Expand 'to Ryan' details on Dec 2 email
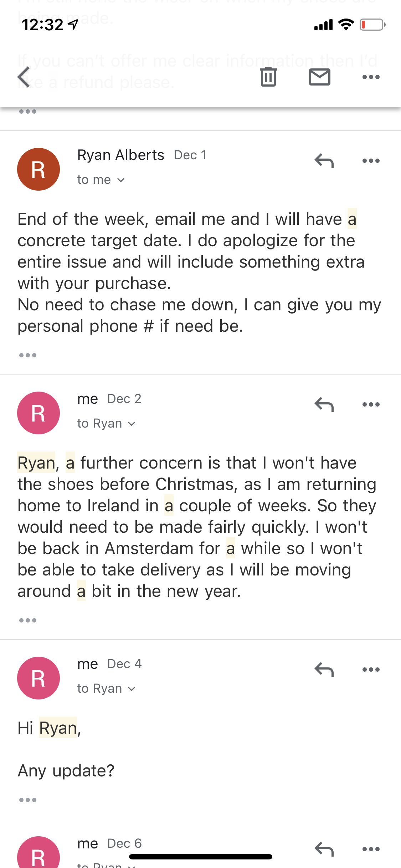Screen dimensions: 401x868 coord(106,424)
